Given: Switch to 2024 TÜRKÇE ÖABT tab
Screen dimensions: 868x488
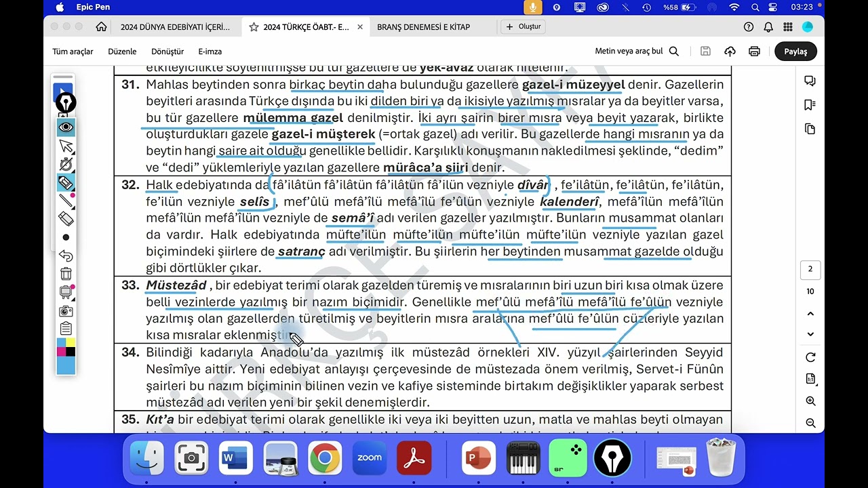Looking at the screenshot, I should (x=307, y=27).
